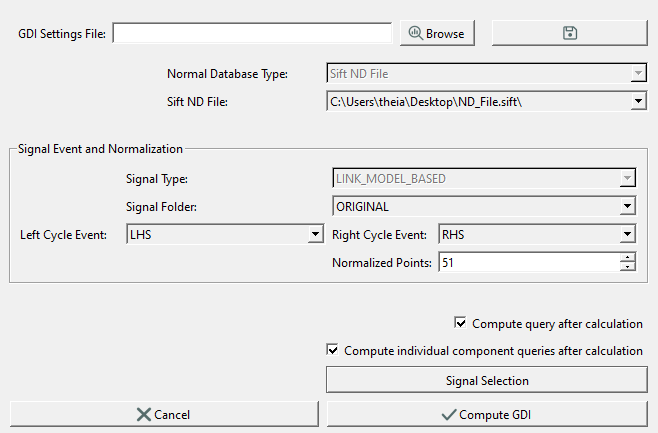Increase Normalized Points with up arrow
The image size is (658, 433).
tap(627, 258)
